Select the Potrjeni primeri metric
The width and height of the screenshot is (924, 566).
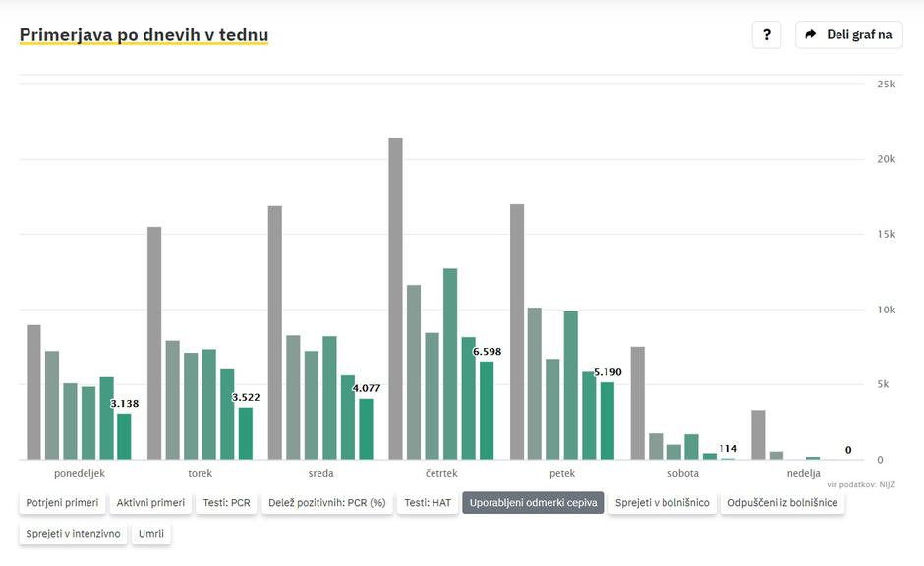62,503
